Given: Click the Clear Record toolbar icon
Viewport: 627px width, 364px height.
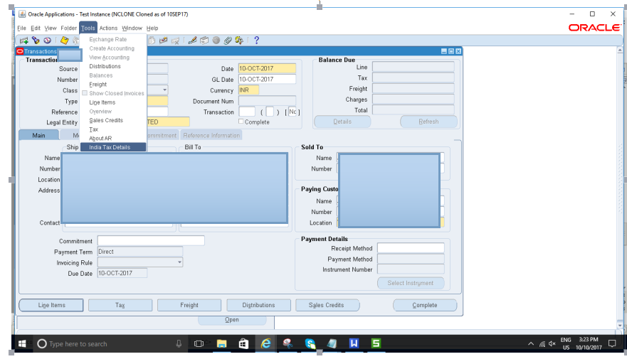Looking at the screenshot, I should click(163, 41).
